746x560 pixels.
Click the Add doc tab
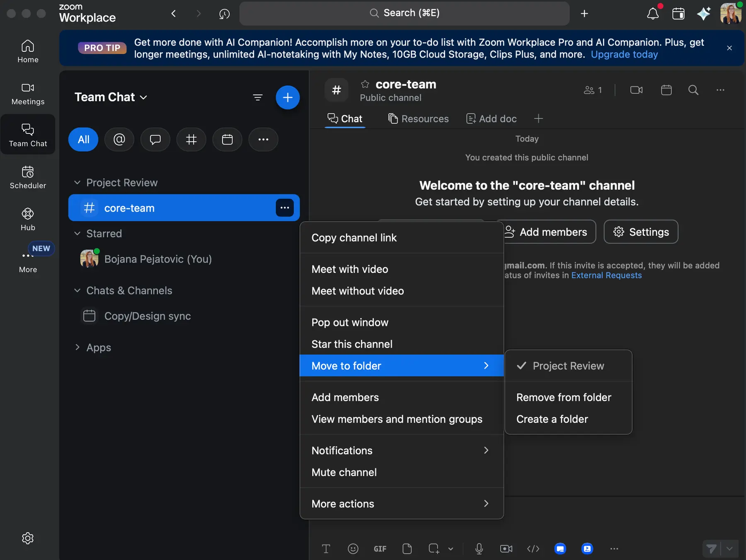492,119
